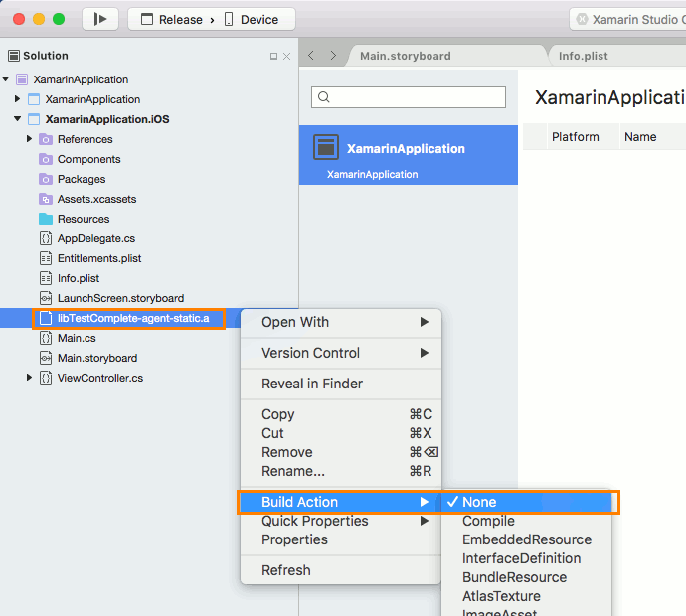Click the Assets.xcassets folder icon
Screen dimensions: 686x616
point(46,199)
